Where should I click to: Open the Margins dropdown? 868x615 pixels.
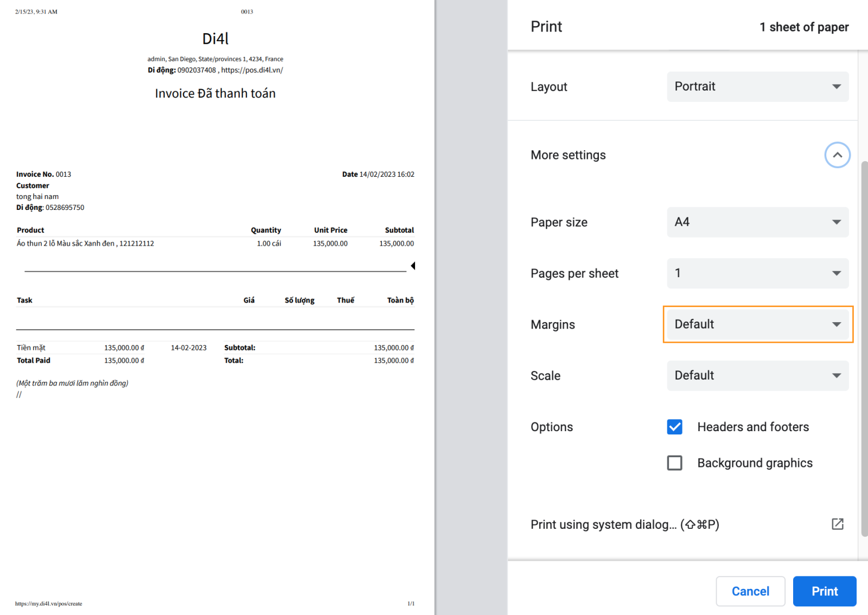point(757,324)
